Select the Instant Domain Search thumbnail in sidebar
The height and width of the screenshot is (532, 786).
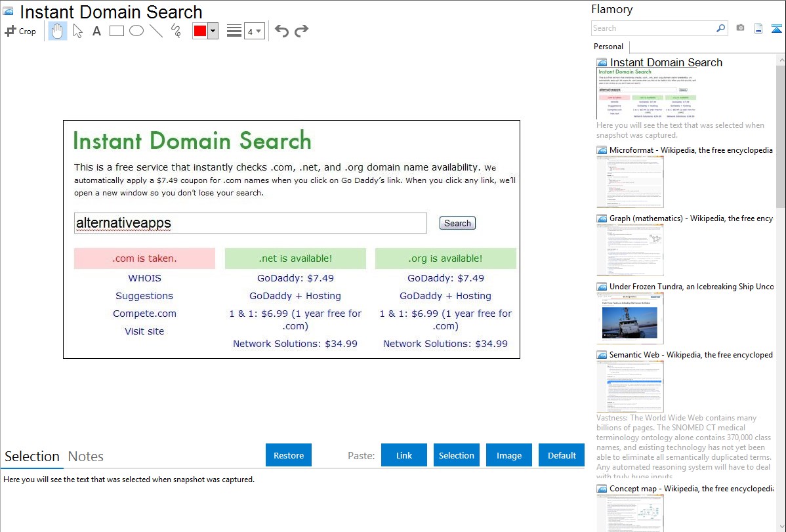[x=646, y=94]
